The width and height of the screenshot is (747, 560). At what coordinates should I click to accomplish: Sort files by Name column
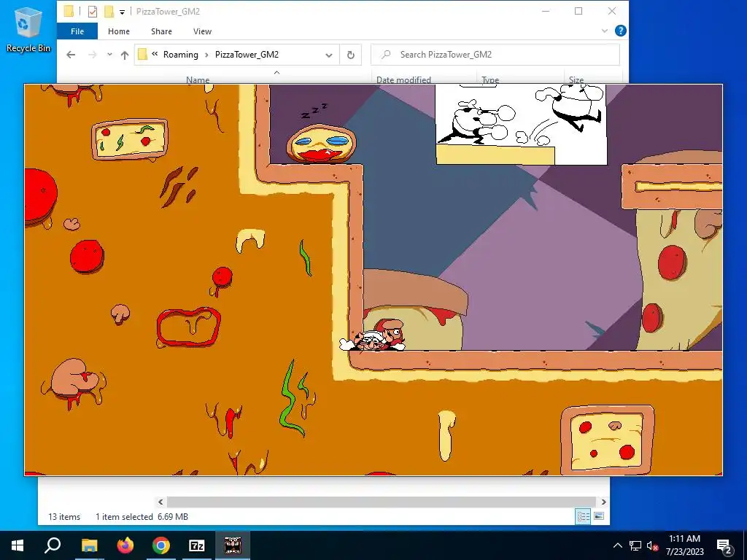pos(198,79)
